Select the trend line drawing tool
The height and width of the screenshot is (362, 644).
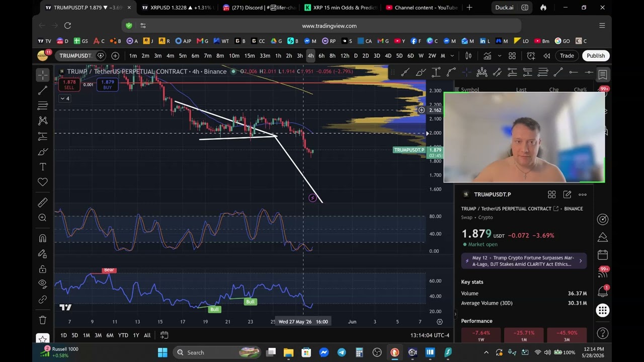[x=43, y=90]
